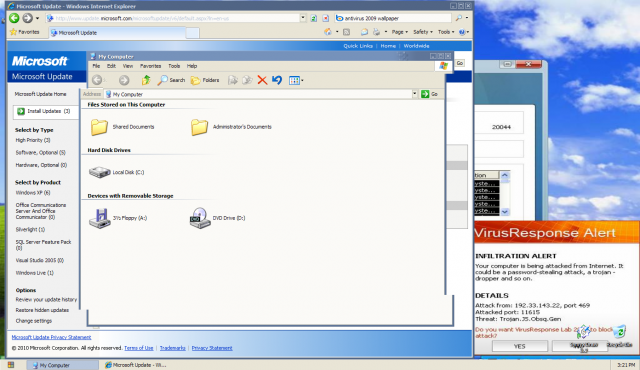This screenshot has width=640, height=370.
Task: Switch to the Microsoft Update IE tab
Action: coord(117,33)
